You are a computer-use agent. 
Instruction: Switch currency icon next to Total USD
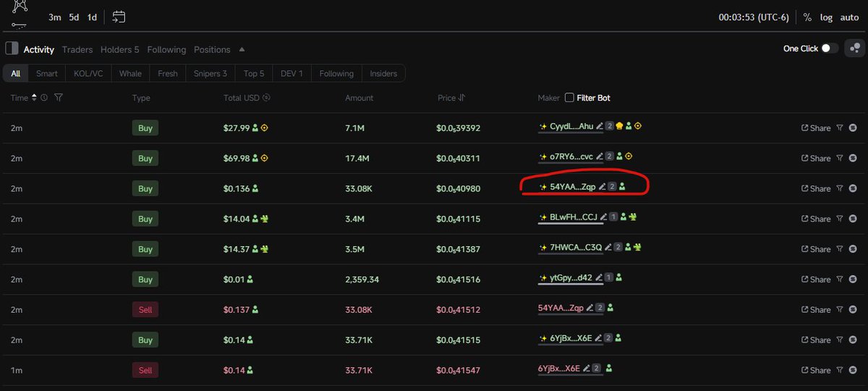click(x=266, y=98)
